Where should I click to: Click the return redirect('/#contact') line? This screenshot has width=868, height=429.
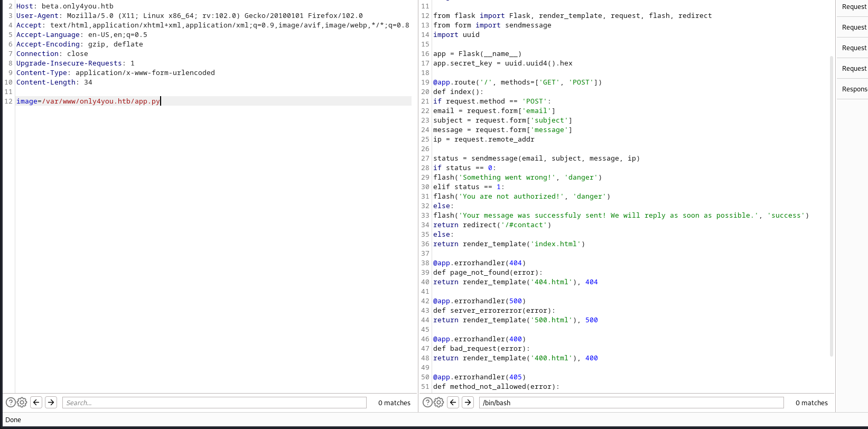click(x=492, y=225)
